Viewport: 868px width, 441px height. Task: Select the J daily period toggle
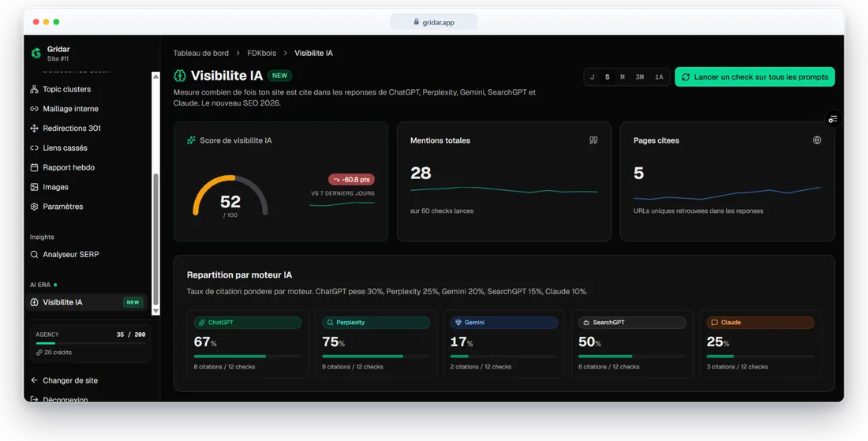coord(593,77)
